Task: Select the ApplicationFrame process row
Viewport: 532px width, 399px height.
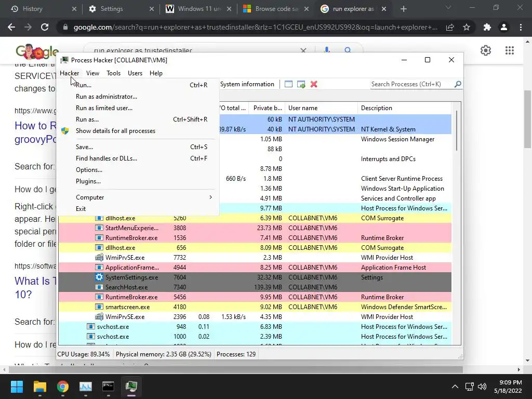Action: [x=255, y=268]
